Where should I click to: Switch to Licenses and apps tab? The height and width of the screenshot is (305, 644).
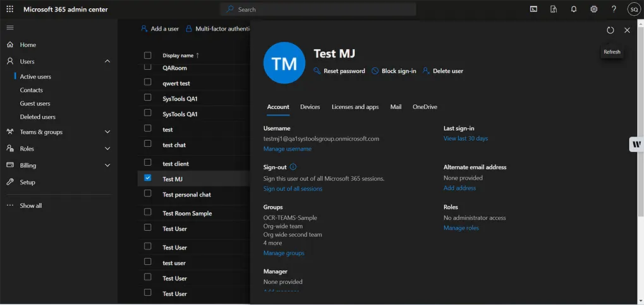[x=355, y=107]
